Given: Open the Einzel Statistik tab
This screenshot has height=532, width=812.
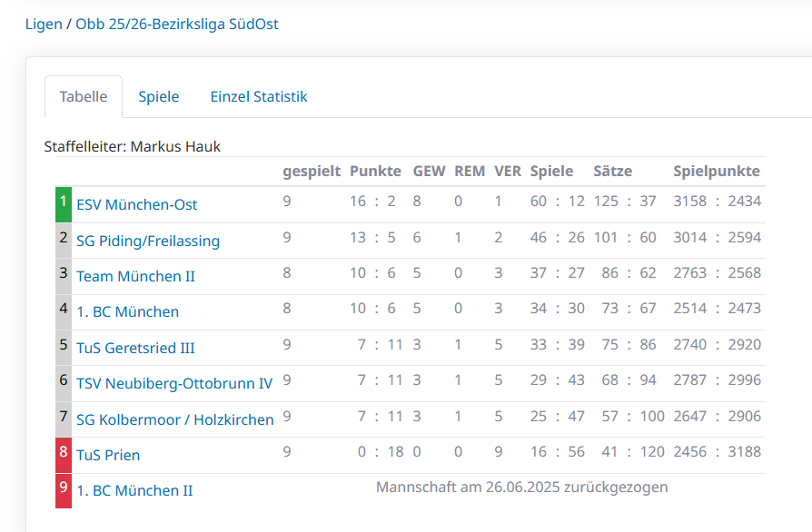Looking at the screenshot, I should [x=259, y=97].
